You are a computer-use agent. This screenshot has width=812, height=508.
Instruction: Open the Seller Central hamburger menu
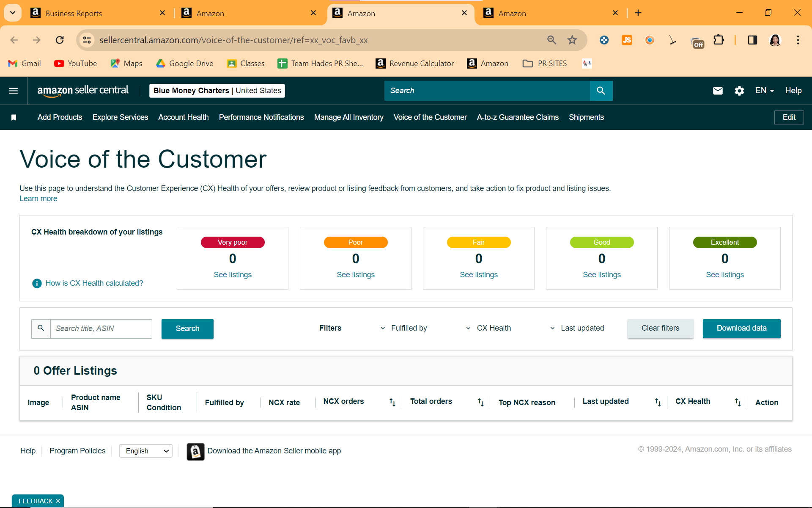pyautogui.click(x=14, y=91)
